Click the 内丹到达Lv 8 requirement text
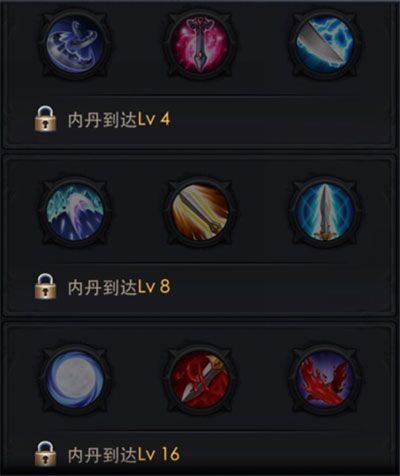 (x=119, y=287)
